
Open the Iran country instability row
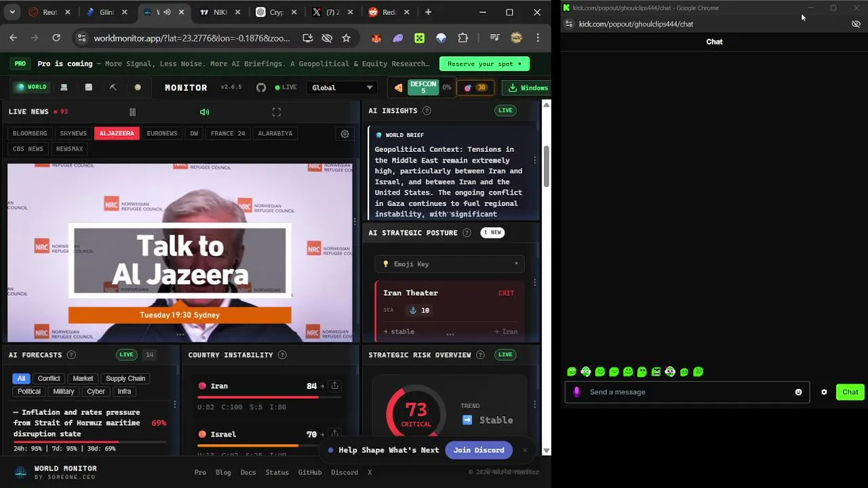click(x=268, y=396)
